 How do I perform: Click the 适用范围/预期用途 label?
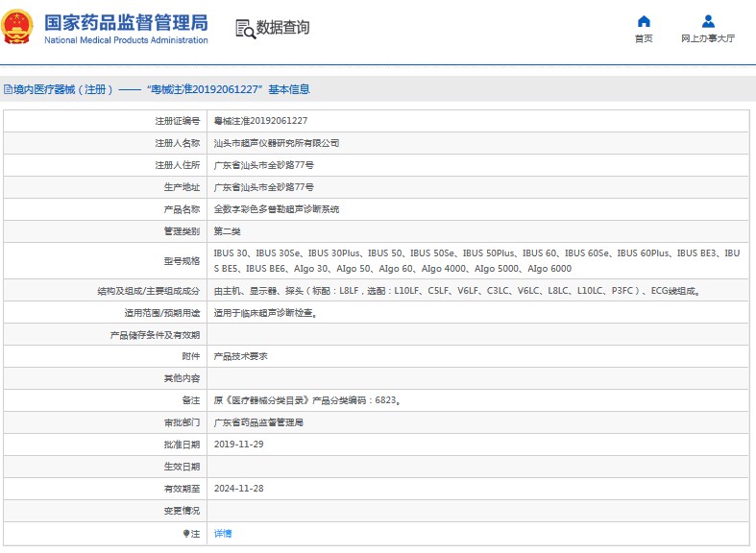click(x=162, y=313)
